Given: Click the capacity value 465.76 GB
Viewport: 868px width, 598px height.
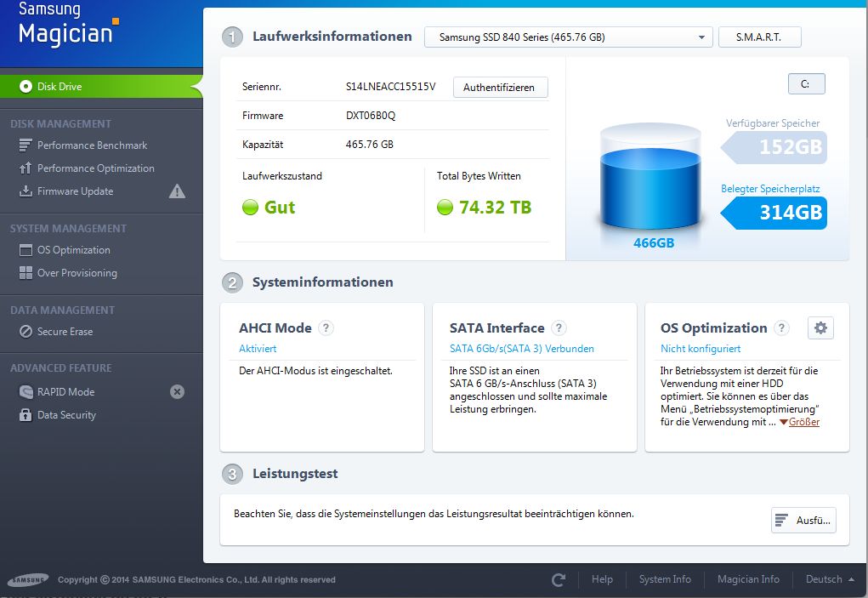Looking at the screenshot, I should tap(369, 145).
